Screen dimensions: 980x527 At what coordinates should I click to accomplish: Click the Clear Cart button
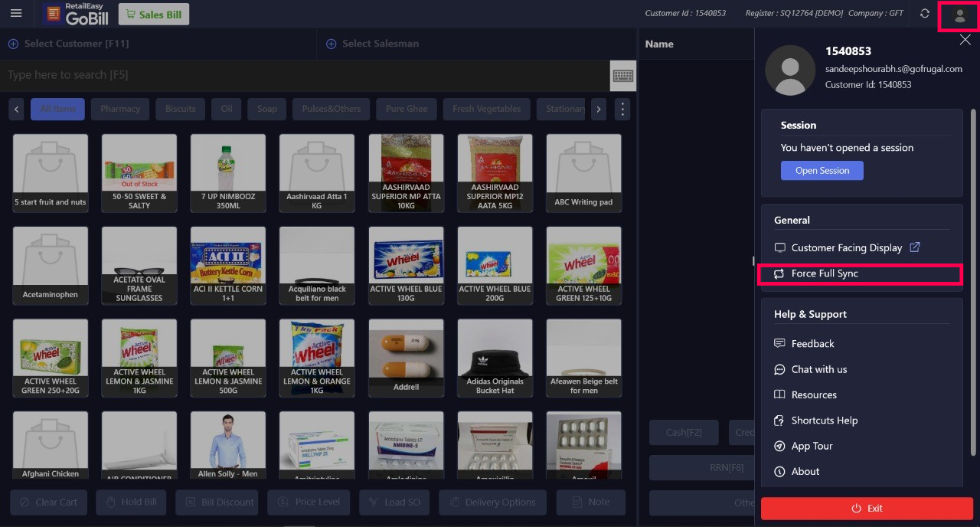click(x=49, y=502)
